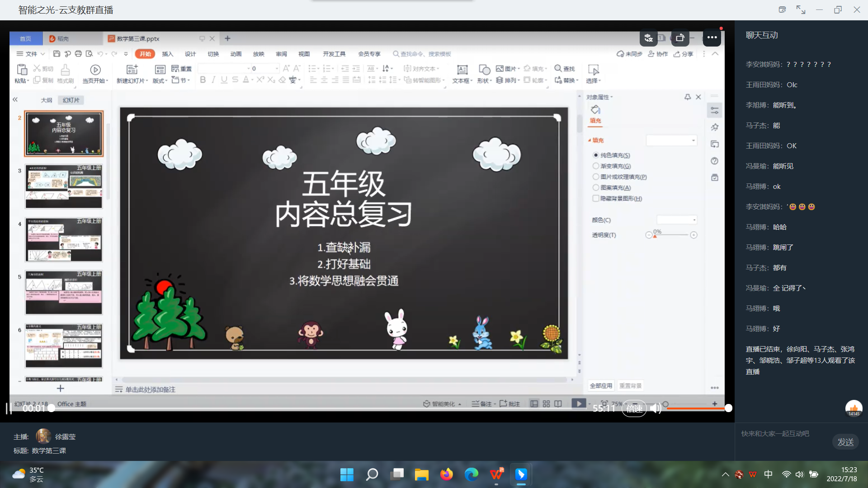Click the 协作 collaborate button
Viewport: 868px width, 488px height.
tap(658, 54)
